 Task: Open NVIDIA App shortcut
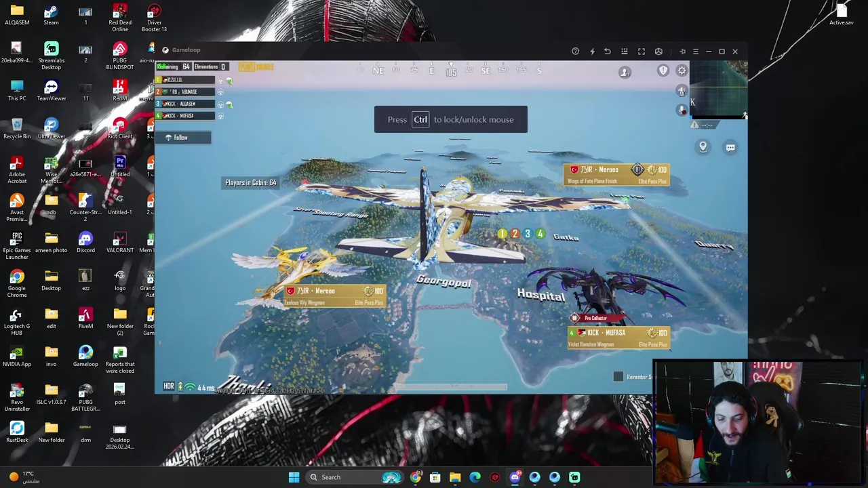tap(17, 357)
